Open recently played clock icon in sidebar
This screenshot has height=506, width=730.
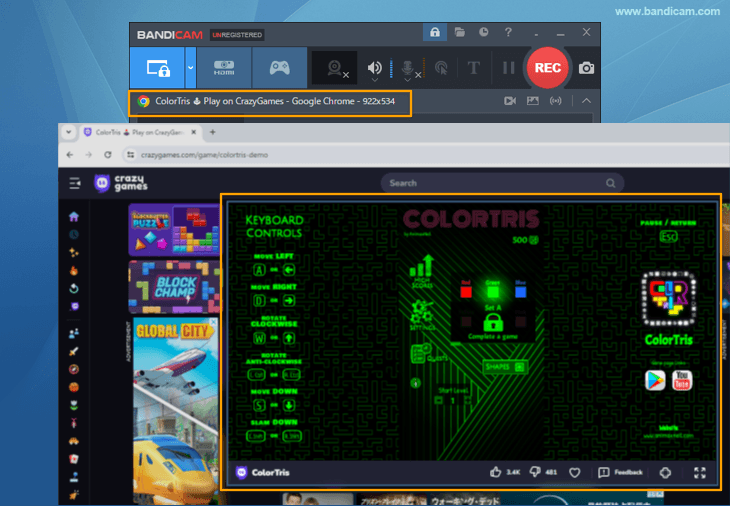74,234
